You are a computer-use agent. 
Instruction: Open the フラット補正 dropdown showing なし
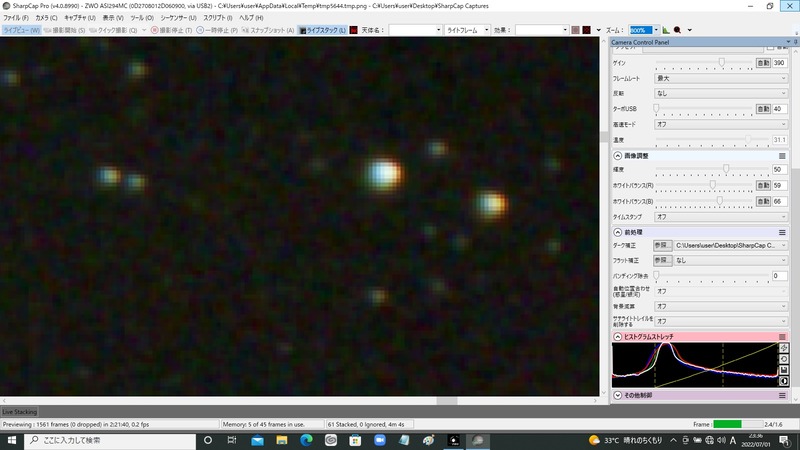731,260
